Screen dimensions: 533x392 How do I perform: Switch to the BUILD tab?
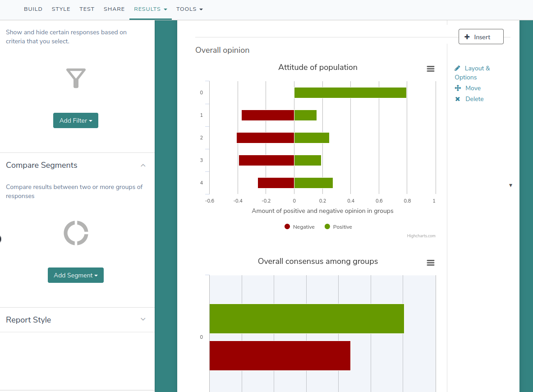[33, 9]
